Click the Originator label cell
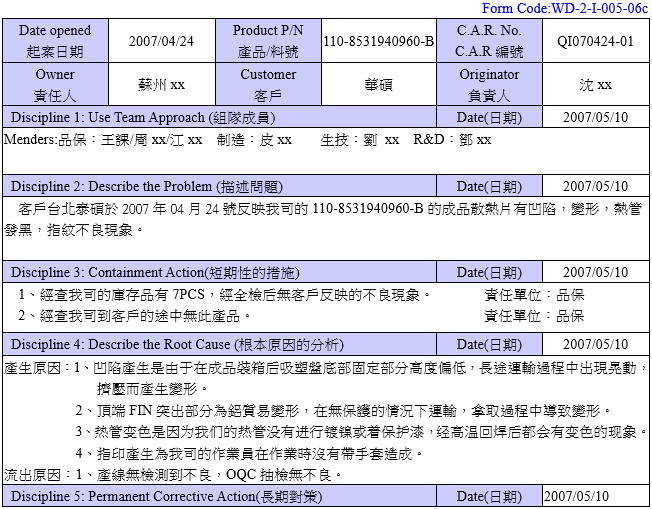The height and width of the screenshot is (509, 652). click(489, 85)
